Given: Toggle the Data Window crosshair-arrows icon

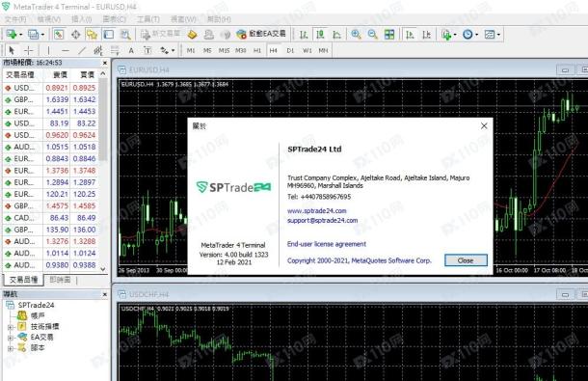Looking at the screenshot, I should tap(76, 35).
